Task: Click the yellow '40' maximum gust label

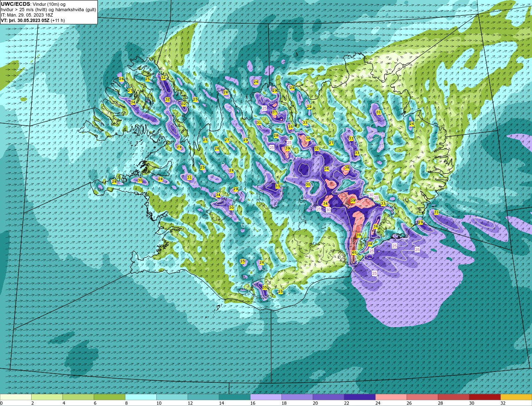Action: [354, 252]
